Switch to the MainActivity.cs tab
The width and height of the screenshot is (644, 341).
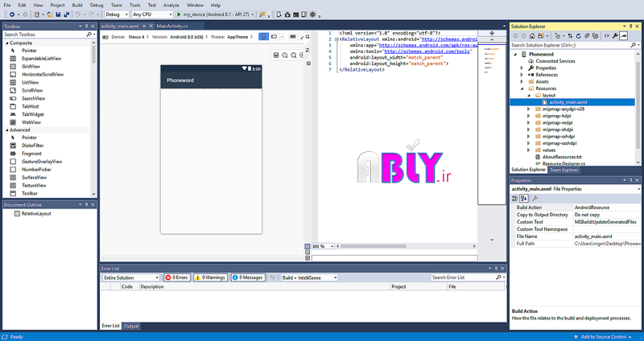[x=172, y=26]
